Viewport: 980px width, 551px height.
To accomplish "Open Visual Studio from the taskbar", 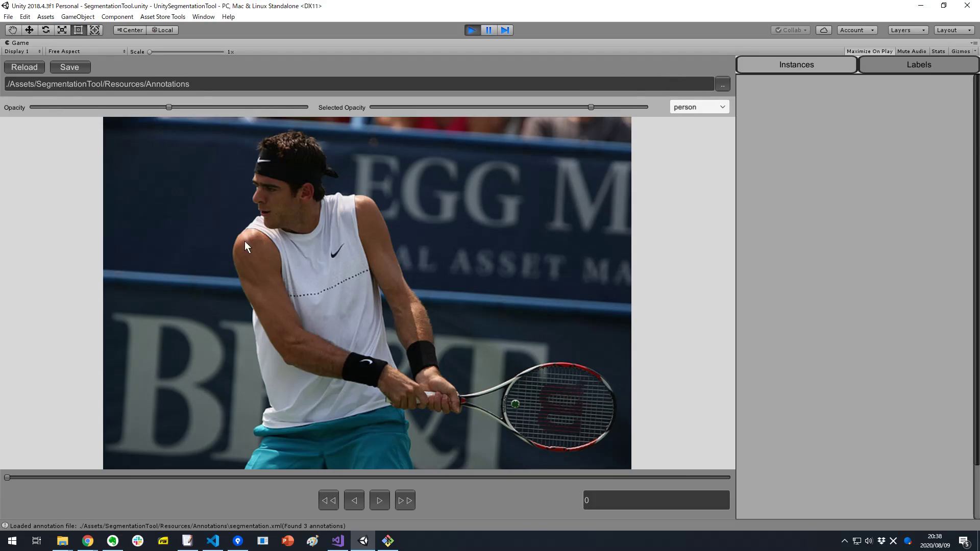I will [338, 541].
